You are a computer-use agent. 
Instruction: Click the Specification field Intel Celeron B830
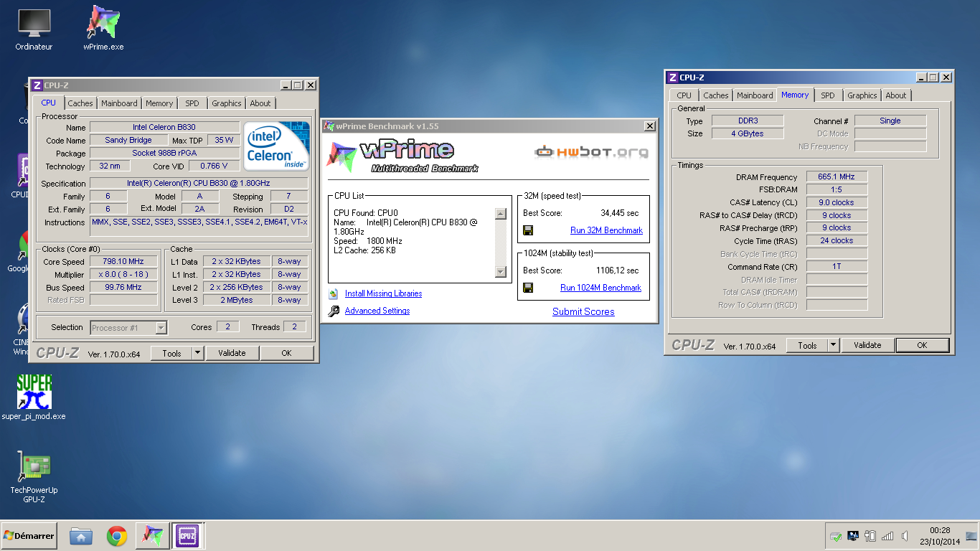pos(199,183)
